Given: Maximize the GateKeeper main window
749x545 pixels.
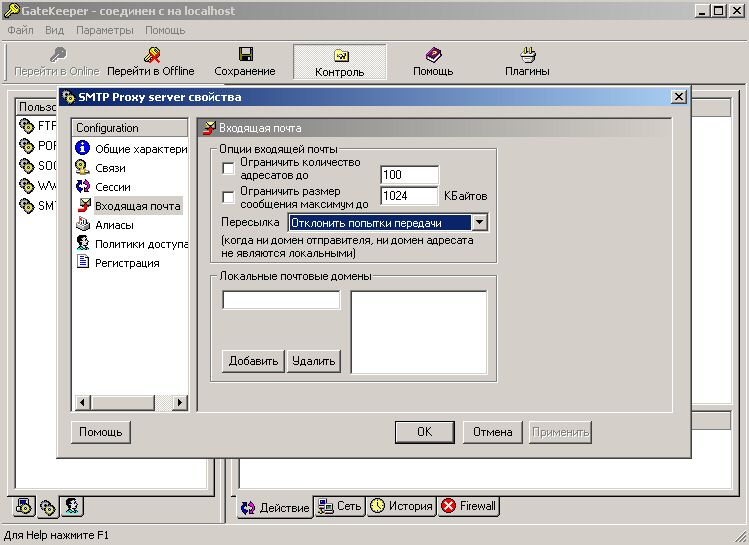Looking at the screenshot, I should coord(718,11).
